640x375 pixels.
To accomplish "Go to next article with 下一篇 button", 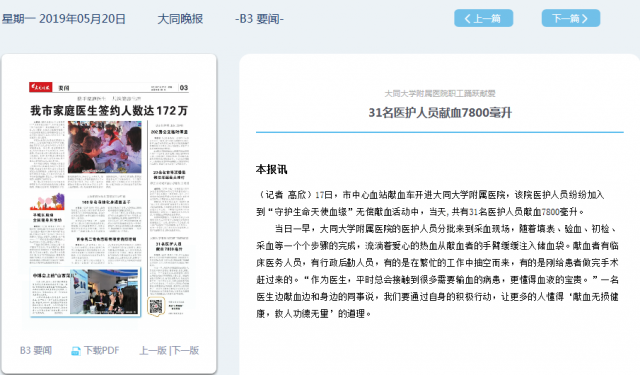I will 571,18.
